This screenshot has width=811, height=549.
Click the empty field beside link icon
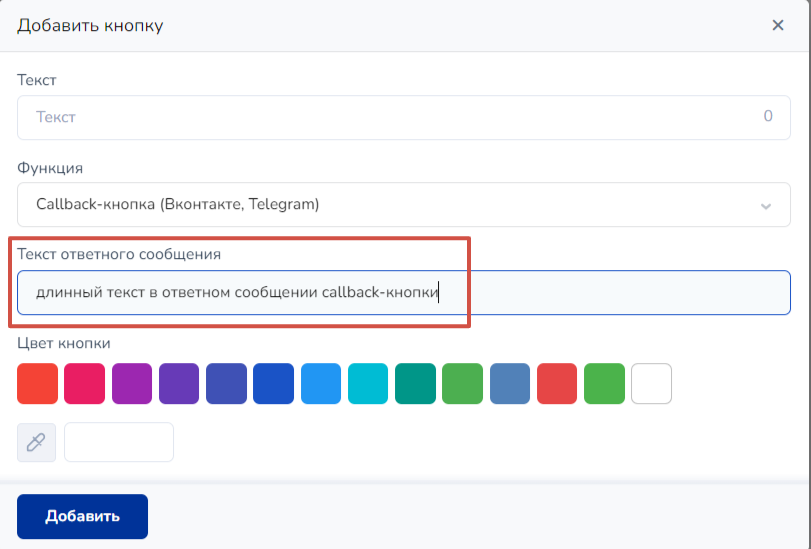[119, 442]
